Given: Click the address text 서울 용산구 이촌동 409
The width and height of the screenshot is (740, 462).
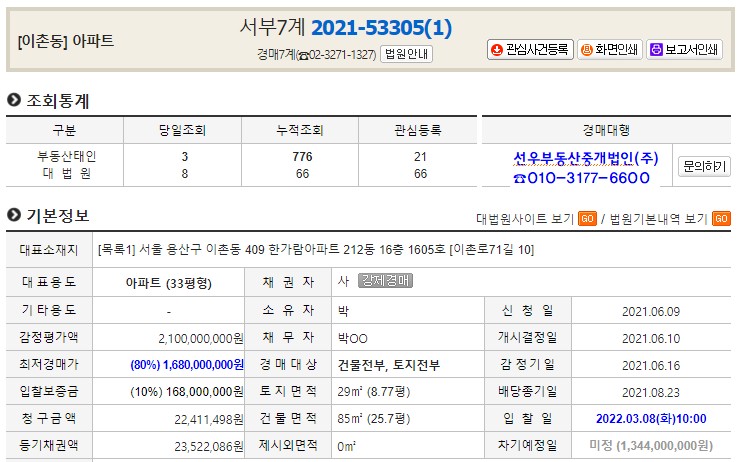Looking at the screenshot, I should [202, 249].
